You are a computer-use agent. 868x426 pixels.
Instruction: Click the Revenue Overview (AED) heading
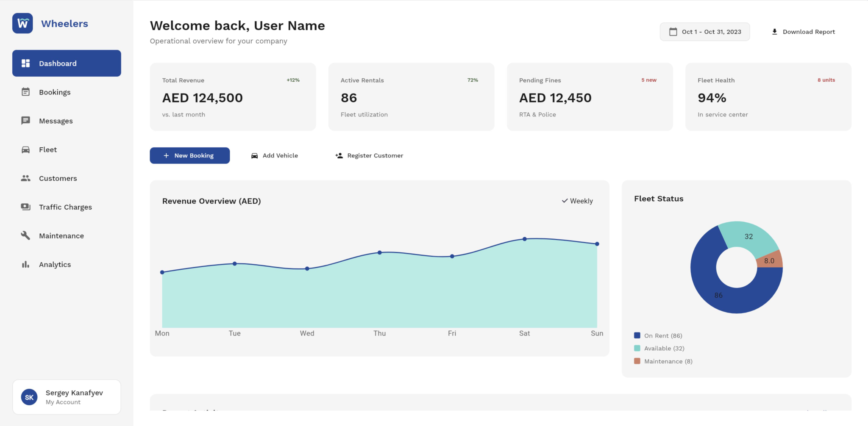211,201
